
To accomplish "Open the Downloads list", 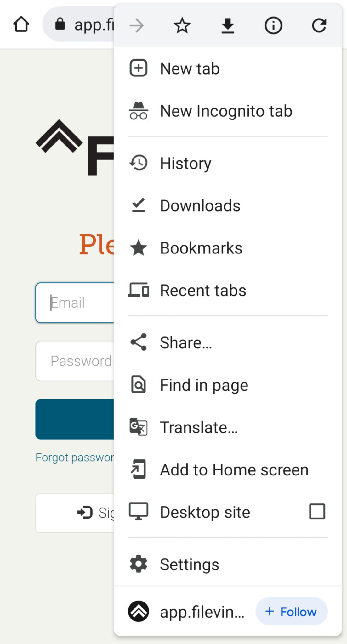I will pos(200,206).
